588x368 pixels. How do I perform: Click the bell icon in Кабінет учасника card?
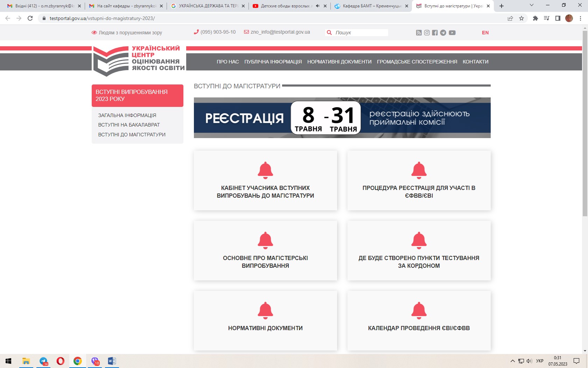point(265,170)
